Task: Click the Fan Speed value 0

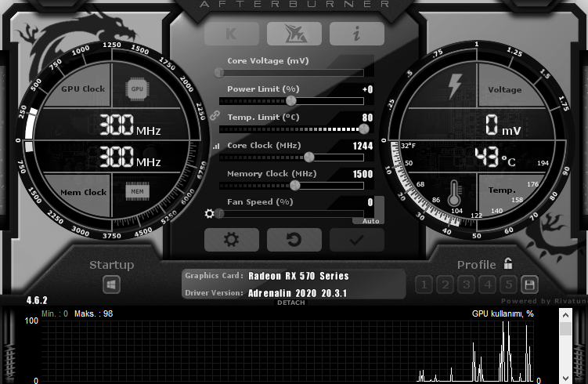Action: [370, 202]
